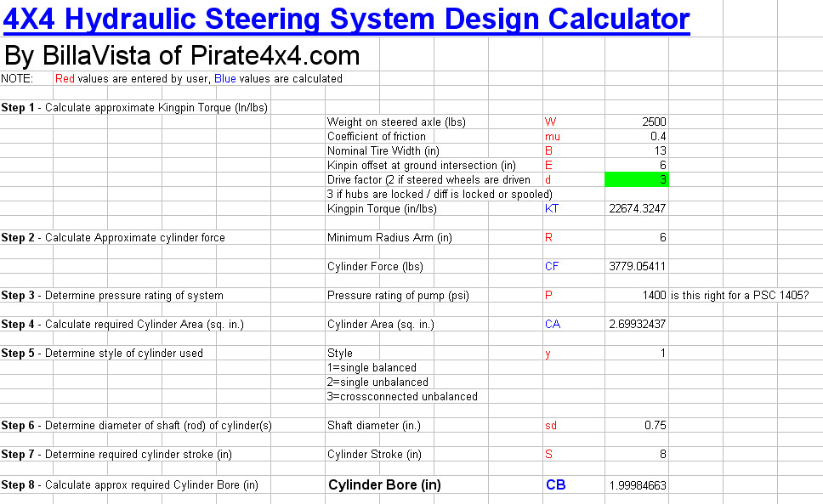Select the 'Drive factor' description cell

[429, 180]
